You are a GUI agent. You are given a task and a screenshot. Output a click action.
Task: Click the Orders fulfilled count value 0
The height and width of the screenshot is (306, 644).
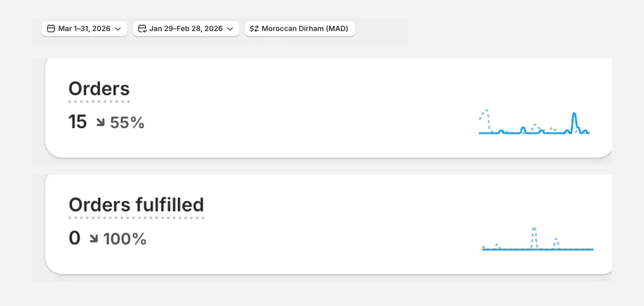(x=75, y=238)
